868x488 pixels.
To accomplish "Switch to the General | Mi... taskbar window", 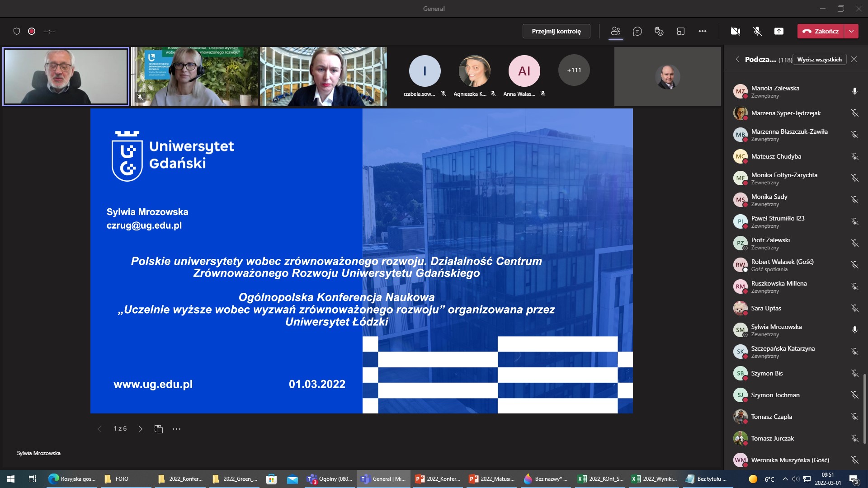I will click(x=383, y=479).
